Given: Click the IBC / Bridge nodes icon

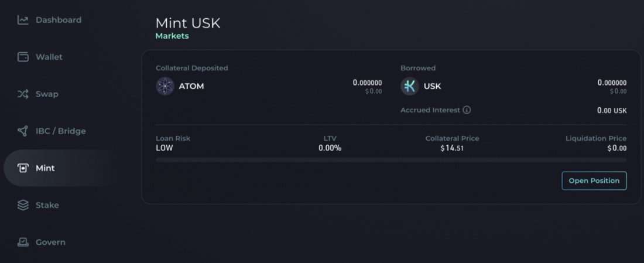Looking at the screenshot, I should pos(23,131).
